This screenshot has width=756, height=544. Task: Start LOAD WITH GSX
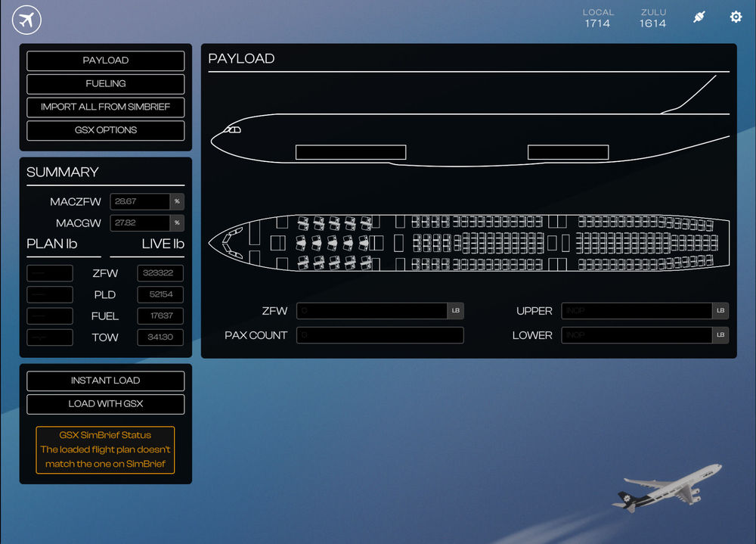(x=106, y=404)
